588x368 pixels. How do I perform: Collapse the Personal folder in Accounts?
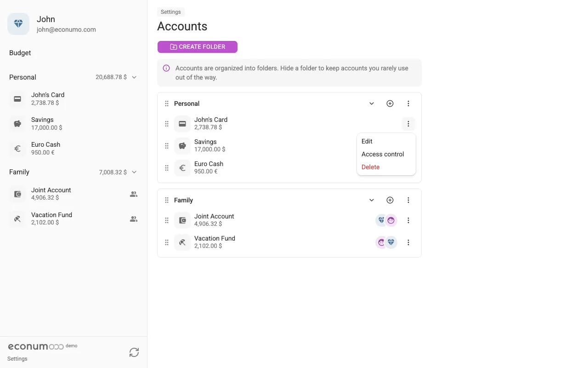372,103
